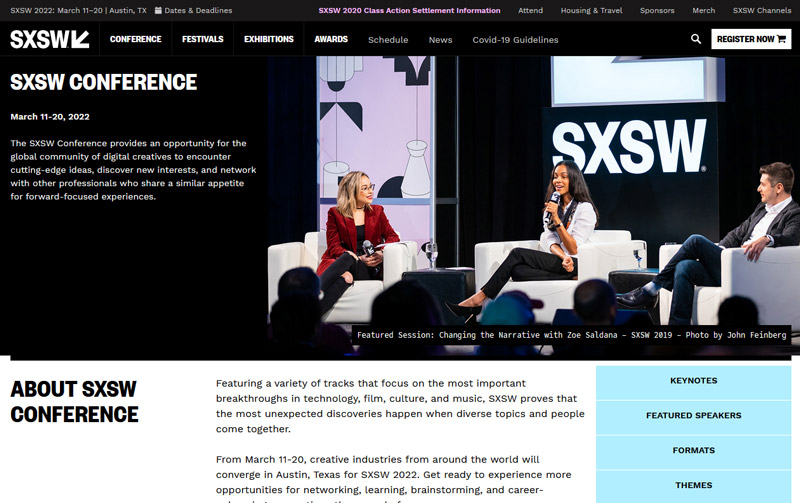Click the Attend link

[x=531, y=10]
